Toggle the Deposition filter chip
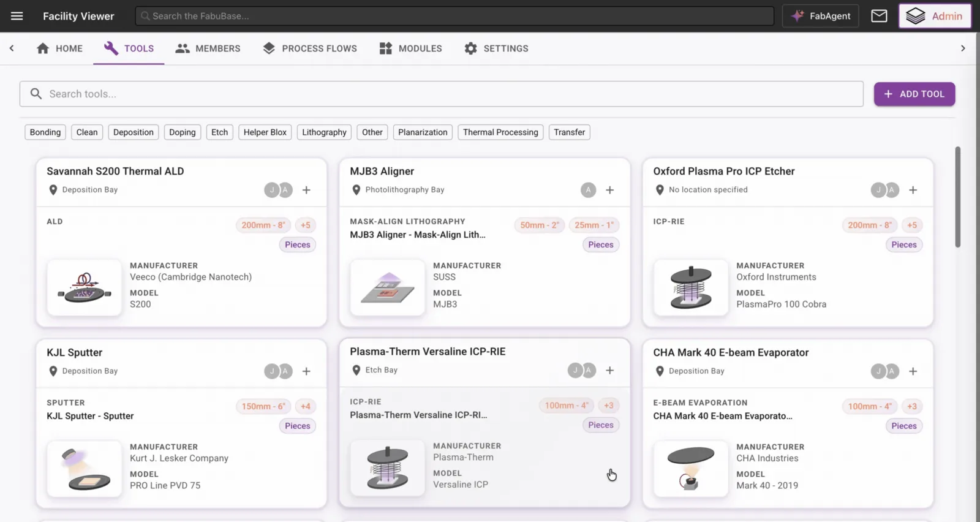 coord(134,132)
